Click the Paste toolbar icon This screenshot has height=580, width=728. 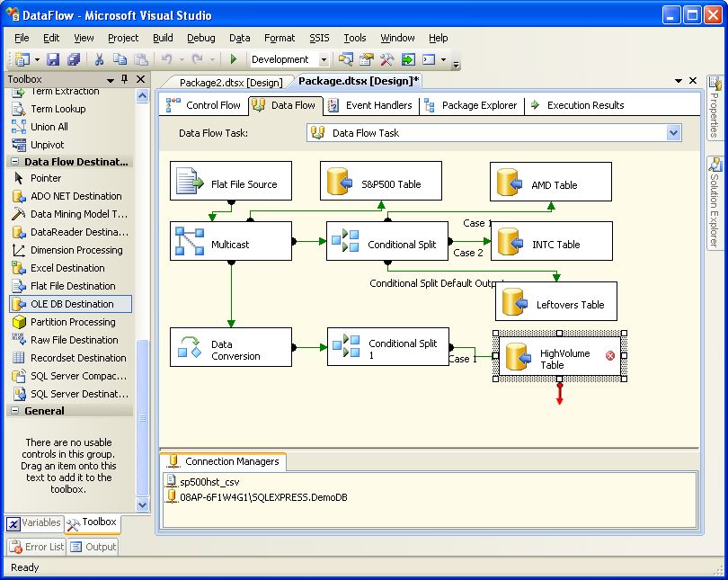pyautogui.click(x=141, y=59)
